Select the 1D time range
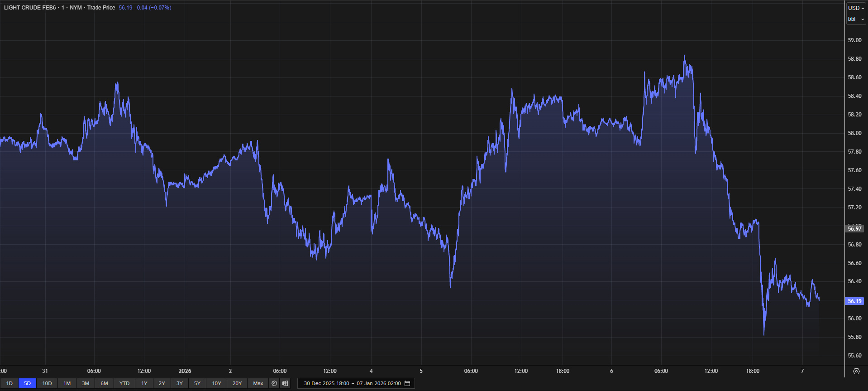 tap(9, 383)
